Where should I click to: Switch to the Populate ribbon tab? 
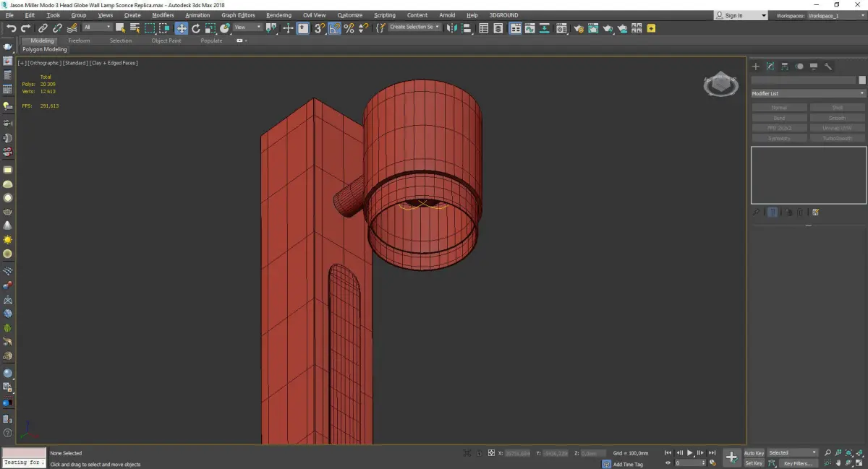211,40
